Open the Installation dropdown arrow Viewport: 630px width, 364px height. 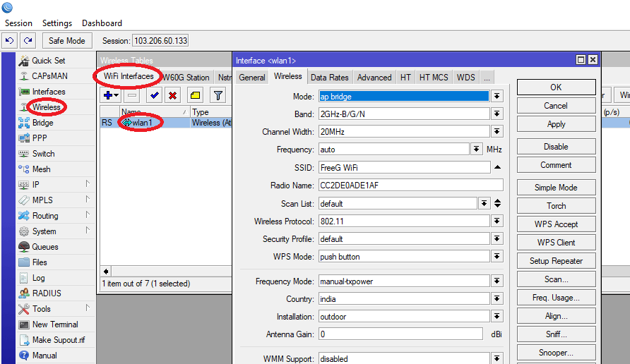(497, 317)
